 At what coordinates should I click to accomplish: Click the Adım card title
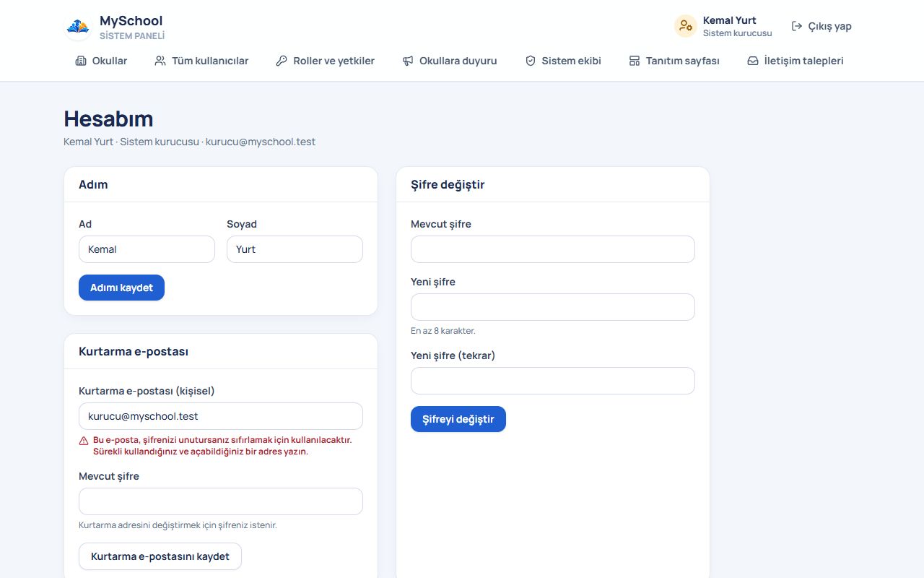pyautogui.click(x=93, y=184)
